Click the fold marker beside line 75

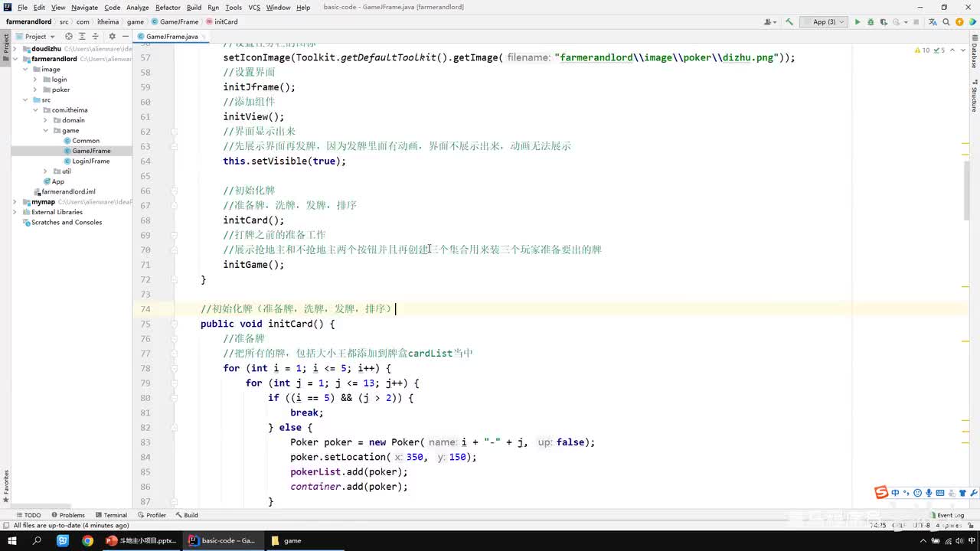[x=175, y=324]
